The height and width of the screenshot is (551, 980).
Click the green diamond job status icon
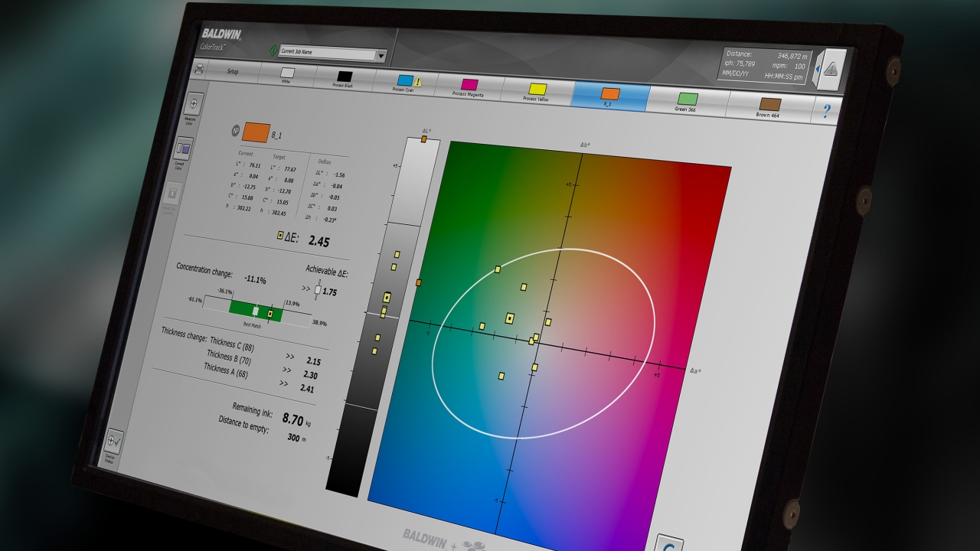273,51
